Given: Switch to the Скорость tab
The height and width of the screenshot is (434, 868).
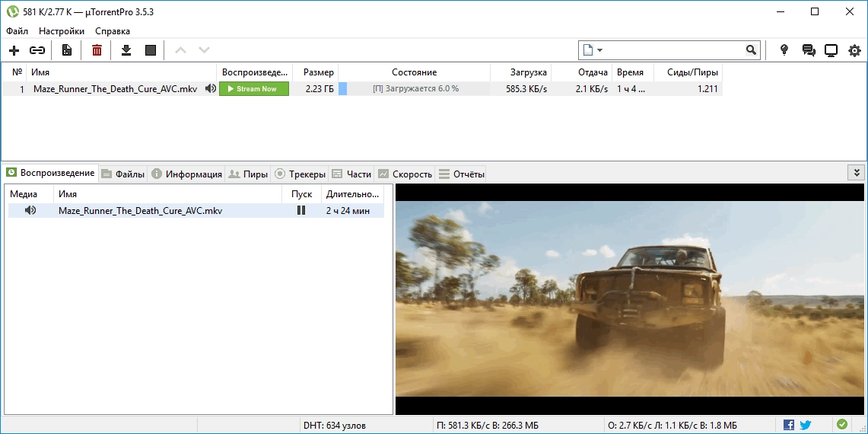Looking at the screenshot, I should [x=405, y=174].
